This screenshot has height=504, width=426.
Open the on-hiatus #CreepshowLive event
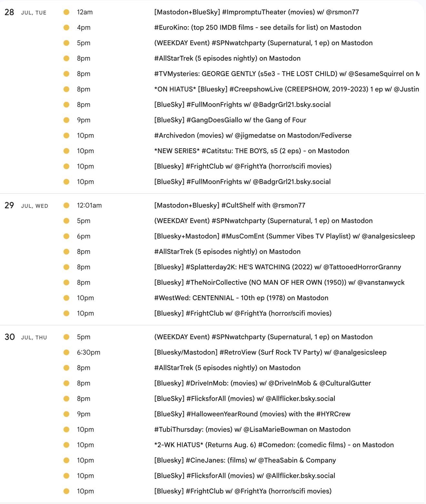click(x=287, y=90)
